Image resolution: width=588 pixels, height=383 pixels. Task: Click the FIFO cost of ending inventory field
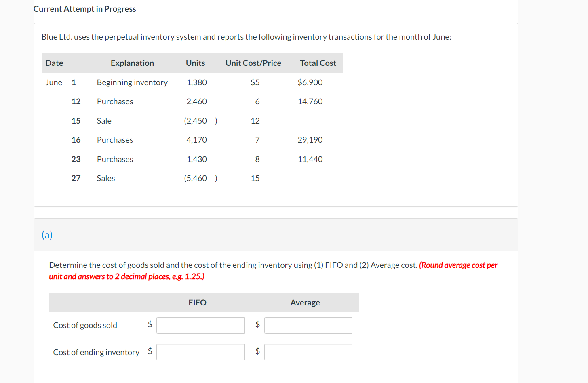(x=200, y=351)
